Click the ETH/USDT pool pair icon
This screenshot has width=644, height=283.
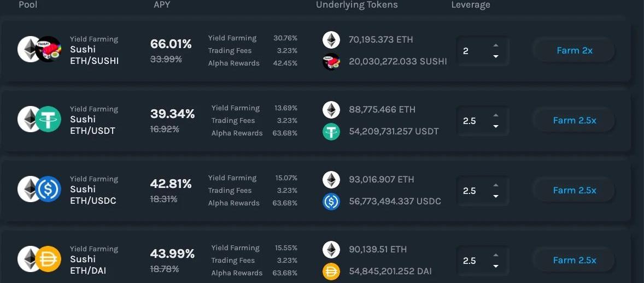(39, 119)
